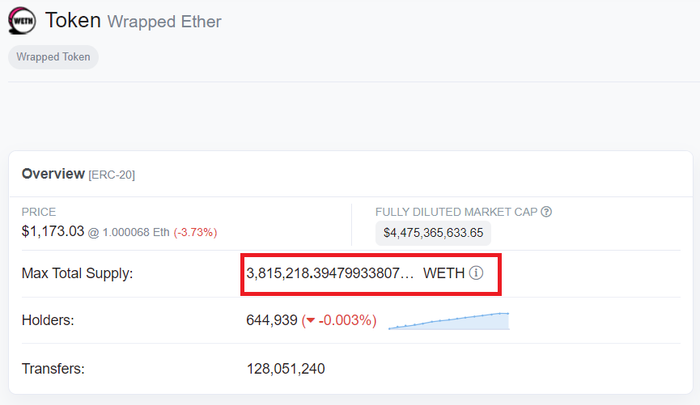Click the Overview heading
Image resolution: width=700 pixels, height=405 pixels.
pos(53,174)
